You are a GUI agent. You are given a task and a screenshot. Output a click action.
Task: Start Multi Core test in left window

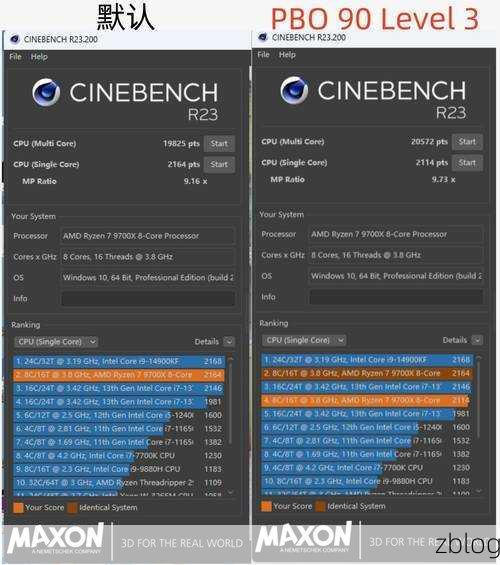(x=219, y=143)
